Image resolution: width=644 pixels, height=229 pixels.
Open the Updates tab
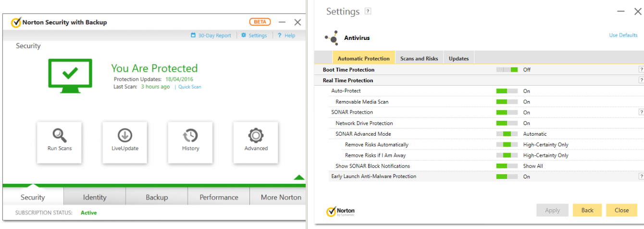tap(458, 58)
